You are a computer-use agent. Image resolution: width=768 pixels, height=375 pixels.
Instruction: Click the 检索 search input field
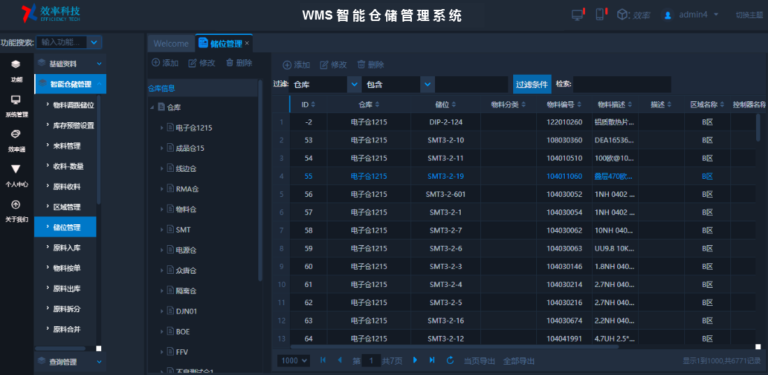[x=622, y=84]
